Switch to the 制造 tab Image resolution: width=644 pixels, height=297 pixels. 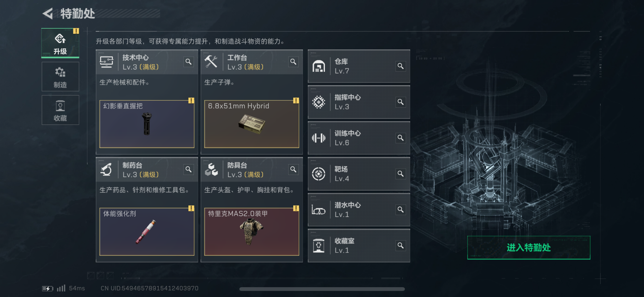(x=60, y=77)
